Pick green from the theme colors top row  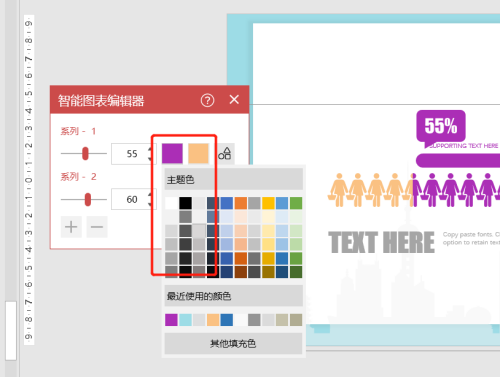296,203
